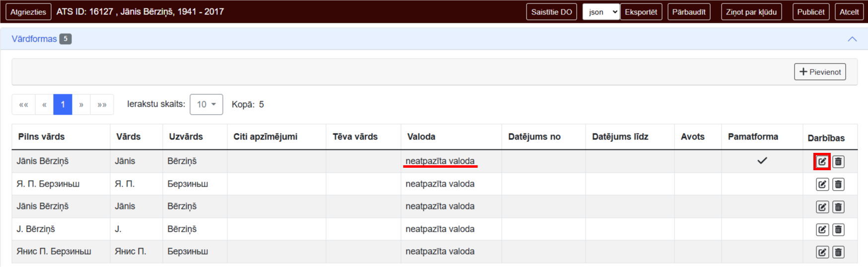Screen dimensions: 868x267
Task: Delete the J. Bērziņš row
Action: coord(838,230)
